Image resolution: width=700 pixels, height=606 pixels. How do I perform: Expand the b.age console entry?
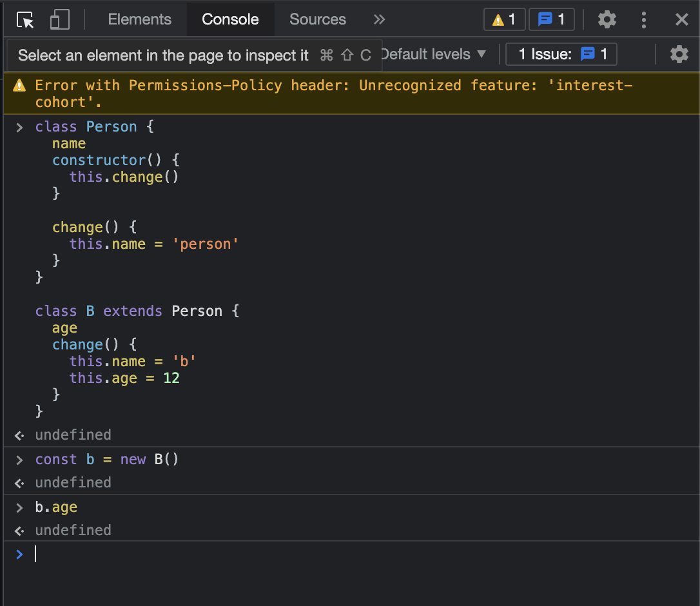(19, 507)
